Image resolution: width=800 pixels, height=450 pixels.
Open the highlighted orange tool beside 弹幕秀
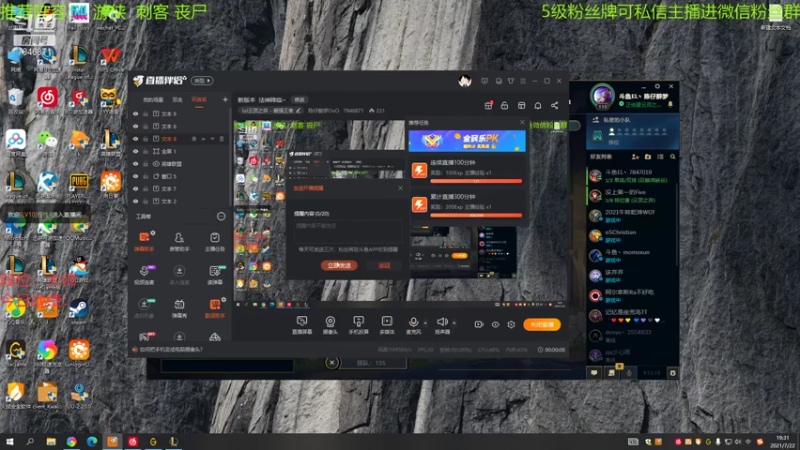click(x=215, y=308)
